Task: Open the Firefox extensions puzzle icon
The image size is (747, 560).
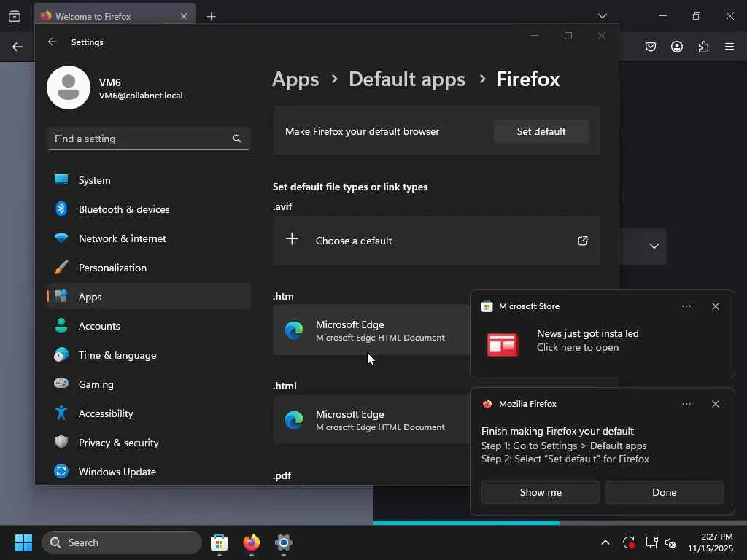Action: pyautogui.click(x=703, y=47)
